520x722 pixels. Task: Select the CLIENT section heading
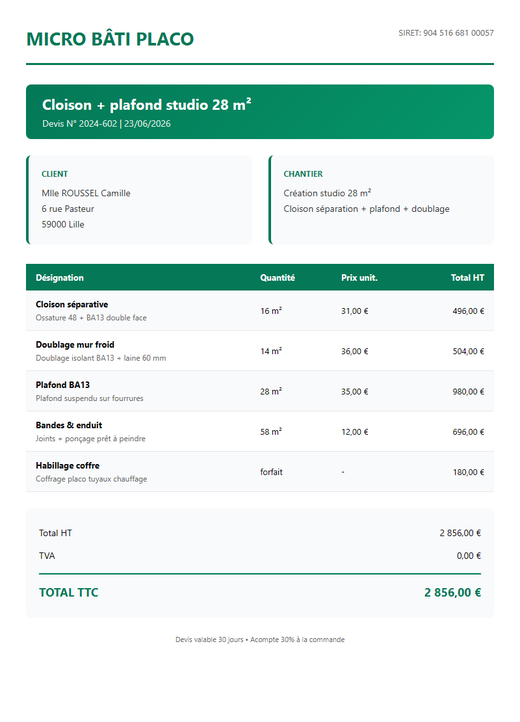[x=54, y=174]
